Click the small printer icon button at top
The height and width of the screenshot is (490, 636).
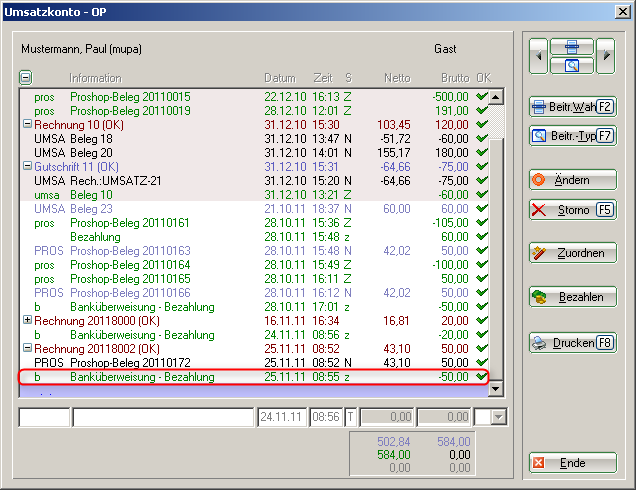point(572,47)
